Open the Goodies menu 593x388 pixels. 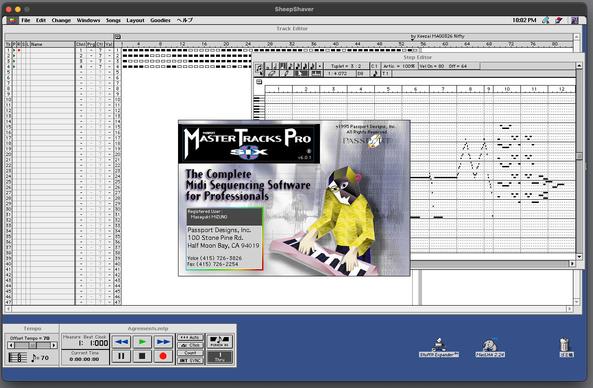160,20
